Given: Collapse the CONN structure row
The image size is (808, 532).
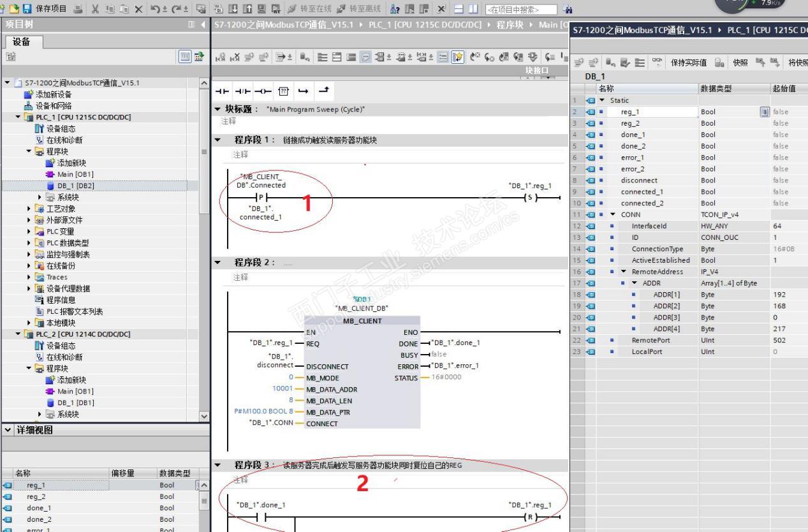Looking at the screenshot, I should 613,215.
